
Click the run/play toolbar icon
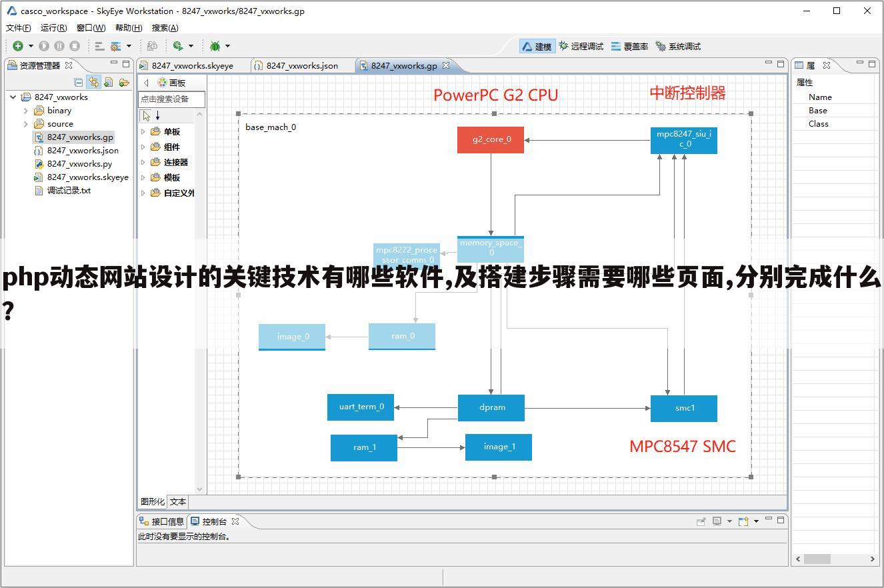tap(42, 45)
